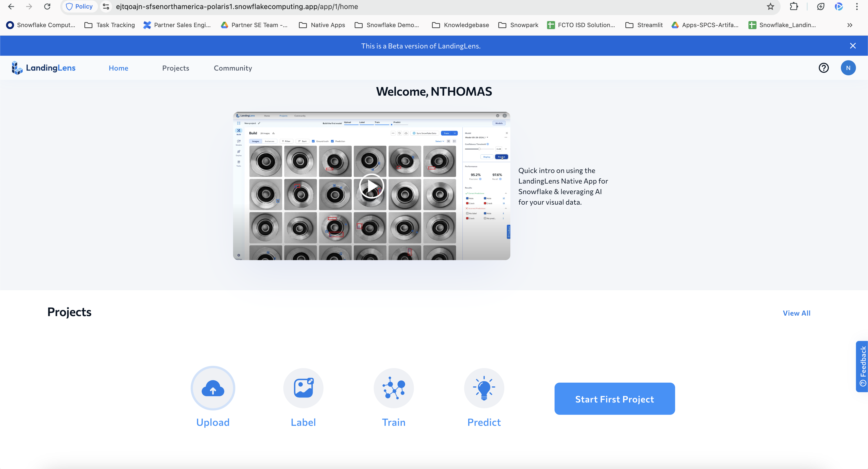Bookmark page with star icon

[770, 7]
